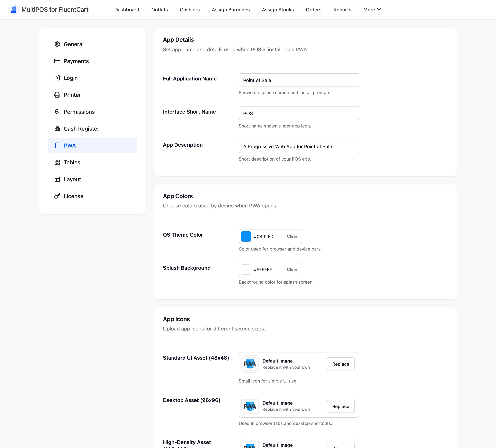
Task: Click the Login arrow icon
Action: click(57, 78)
